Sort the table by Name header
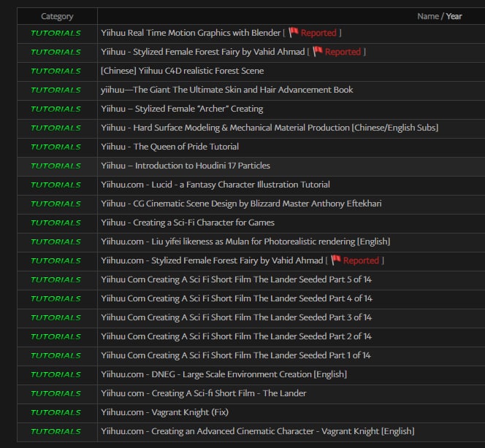Viewport: 485px width, 448px height. 428,16
